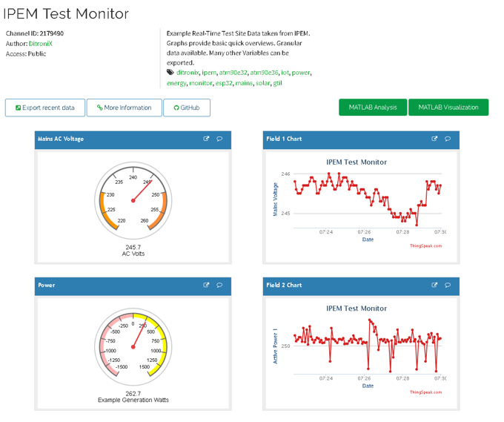Select the monitor tag
This screenshot has height=422, width=504.
pyautogui.click(x=201, y=83)
